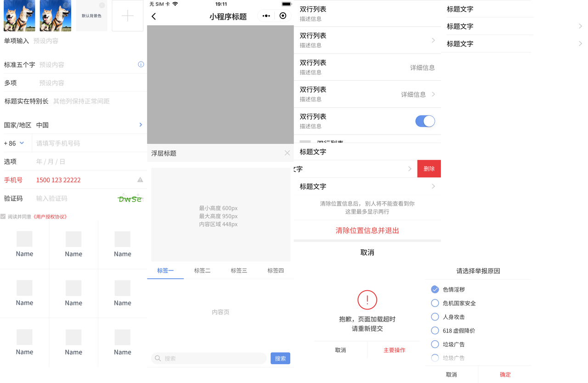The height and width of the screenshot is (383, 588).
Task: Tap the 默认背景色 background color swatch
Action: [91, 15]
